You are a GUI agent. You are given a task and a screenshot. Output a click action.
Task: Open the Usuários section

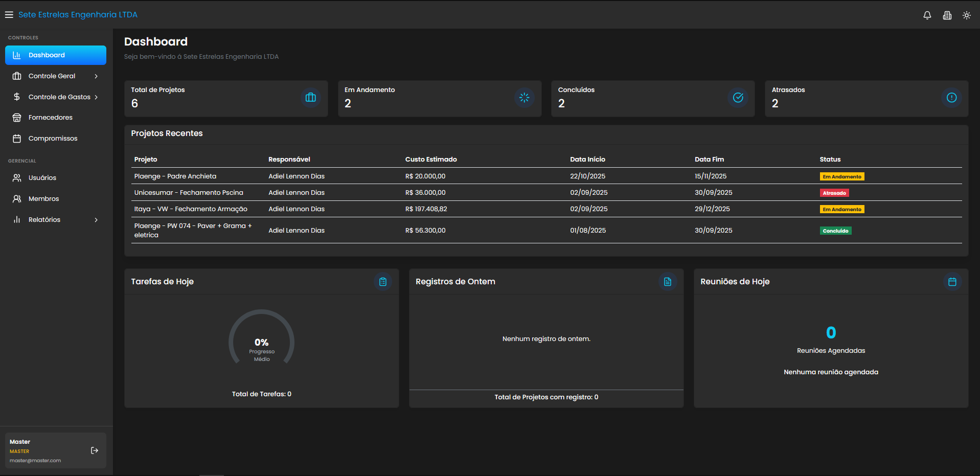(42, 178)
